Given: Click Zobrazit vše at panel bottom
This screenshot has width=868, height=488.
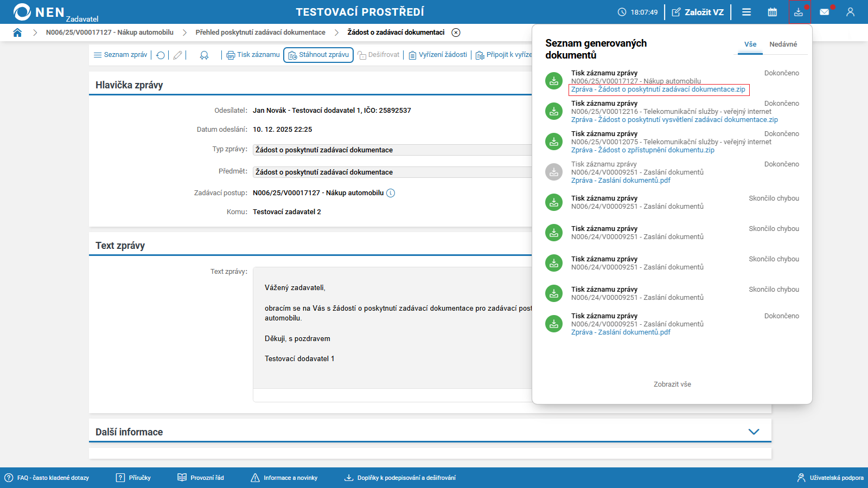Looking at the screenshot, I should coord(672,384).
